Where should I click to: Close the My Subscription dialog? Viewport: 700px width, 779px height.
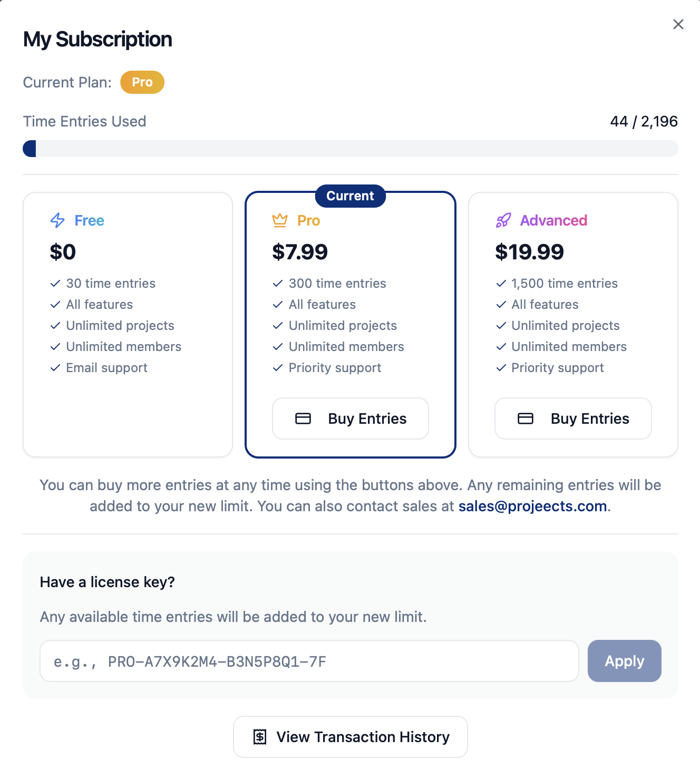click(678, 24)
